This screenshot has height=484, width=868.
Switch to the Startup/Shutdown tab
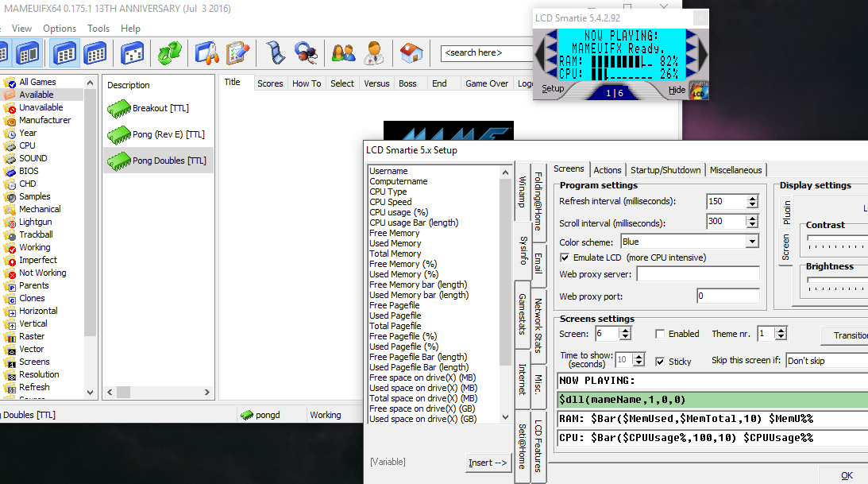coord(665,170)
